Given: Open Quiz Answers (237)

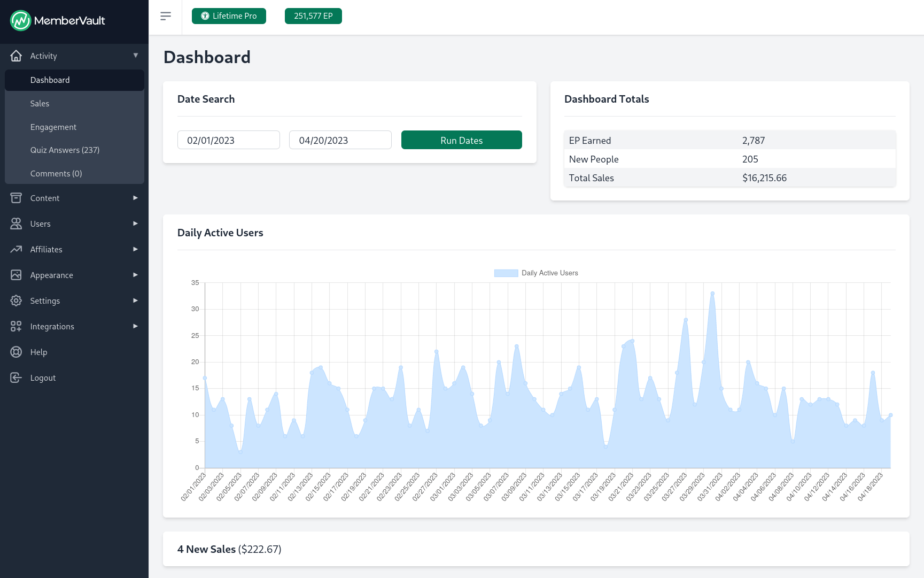Looking at the screenshot, I should (x=74, y=150).
